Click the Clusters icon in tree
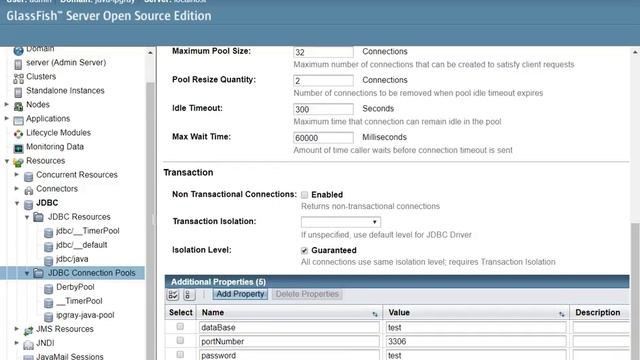Viewport: 640px width, 360px height. pyautogui.click(x=18, y=78)
